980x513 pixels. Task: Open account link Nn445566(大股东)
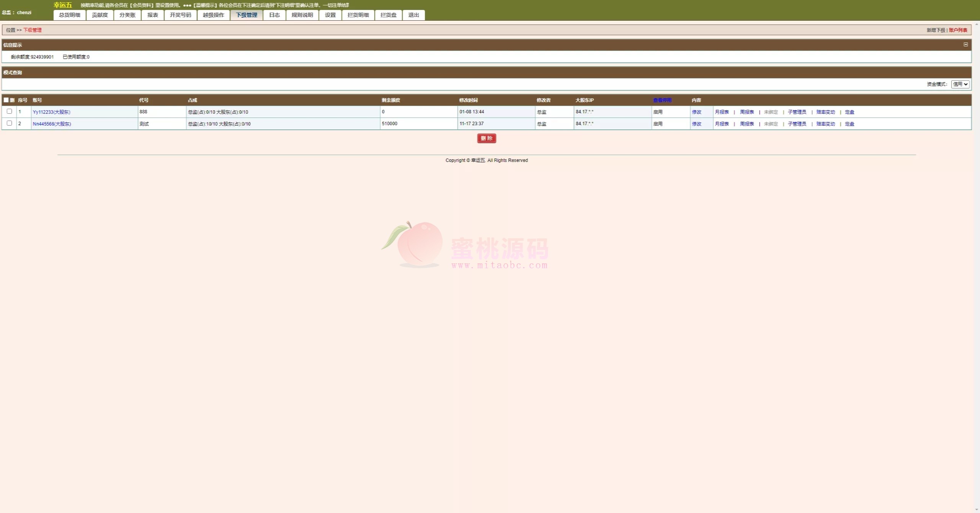point(52,124)
